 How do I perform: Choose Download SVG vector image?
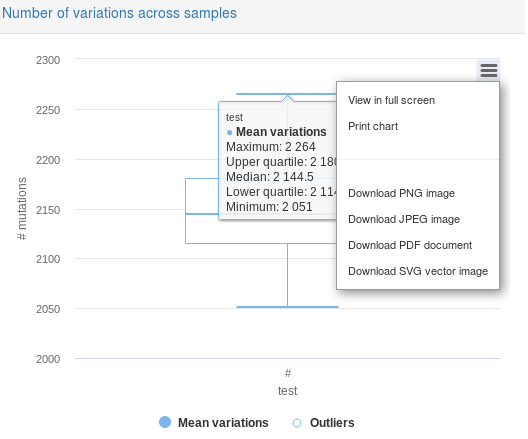418,271
